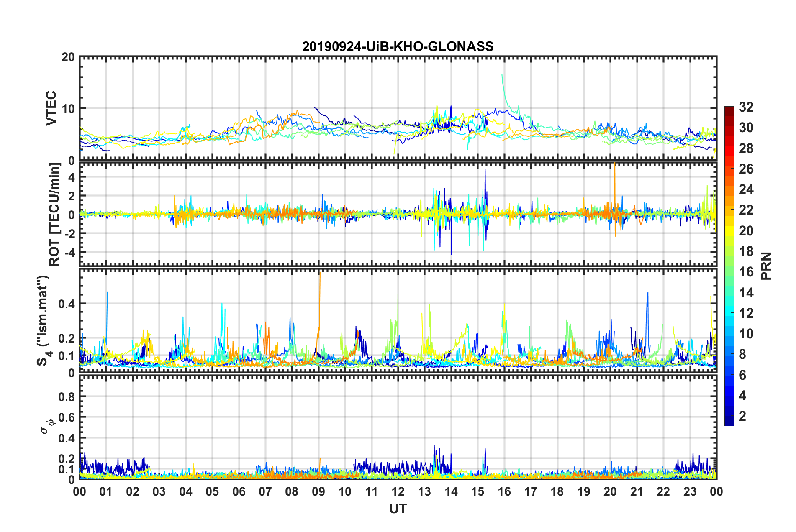Click the PRN colorbar label
This screenshot has height=532, width=796.
point(766,266)
